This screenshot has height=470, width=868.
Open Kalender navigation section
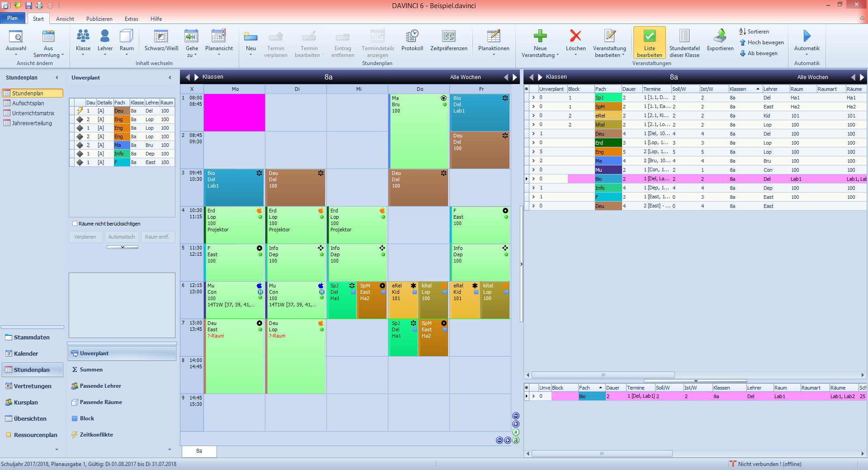[x=32, y=353]
